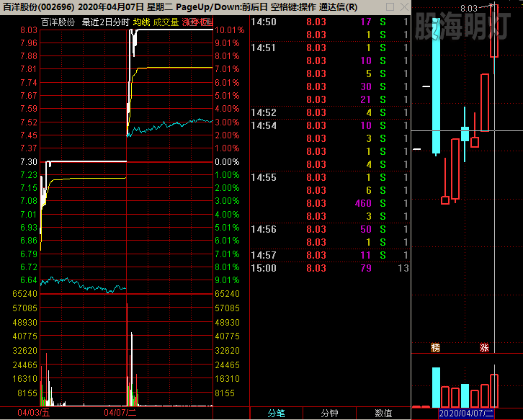Select the 14:50 tick row timestamp
Viewport: 523px width, 420px height.
coord(264,22)
